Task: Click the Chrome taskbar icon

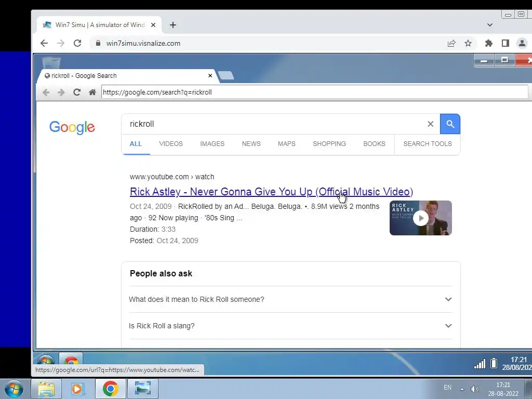Action: pyautogui.click(x=110, y=389)
